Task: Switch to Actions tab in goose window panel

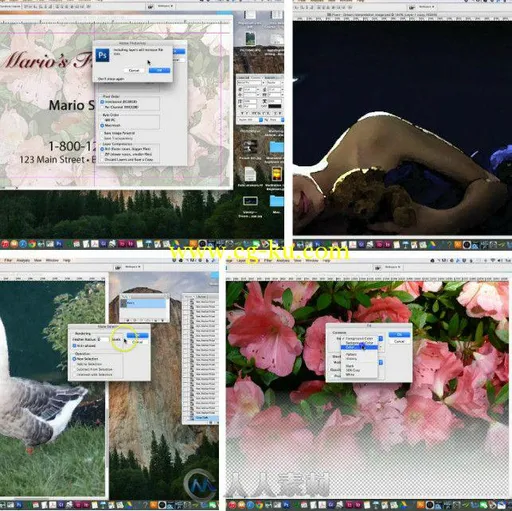Action: tap(202, 296)
